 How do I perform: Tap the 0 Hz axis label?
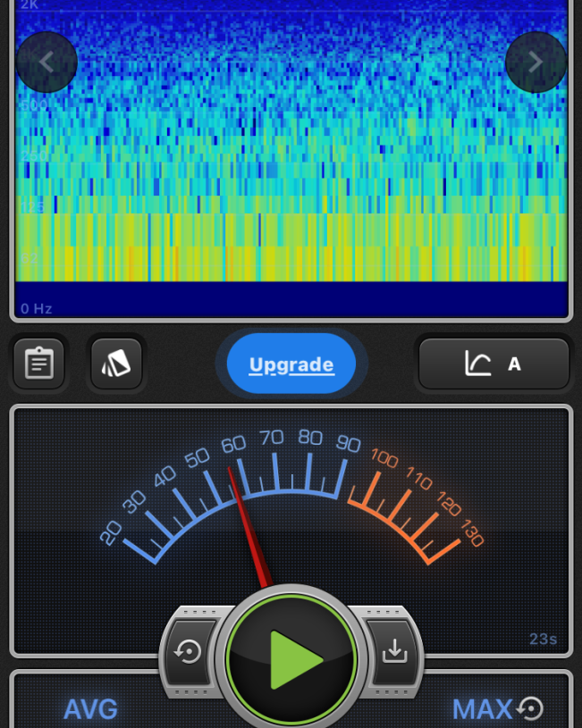tap(37, 309)
